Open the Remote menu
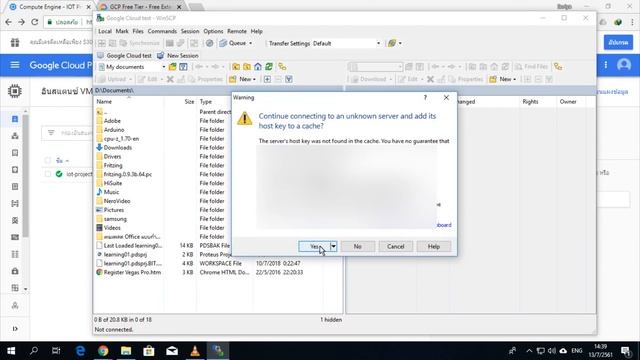This screenshot has height=360, width=640. pyautogui.click(x=237, y=31)
